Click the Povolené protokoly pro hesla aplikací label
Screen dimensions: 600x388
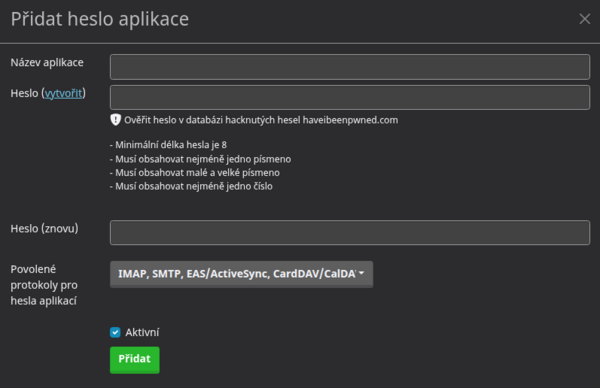[44, 285]
